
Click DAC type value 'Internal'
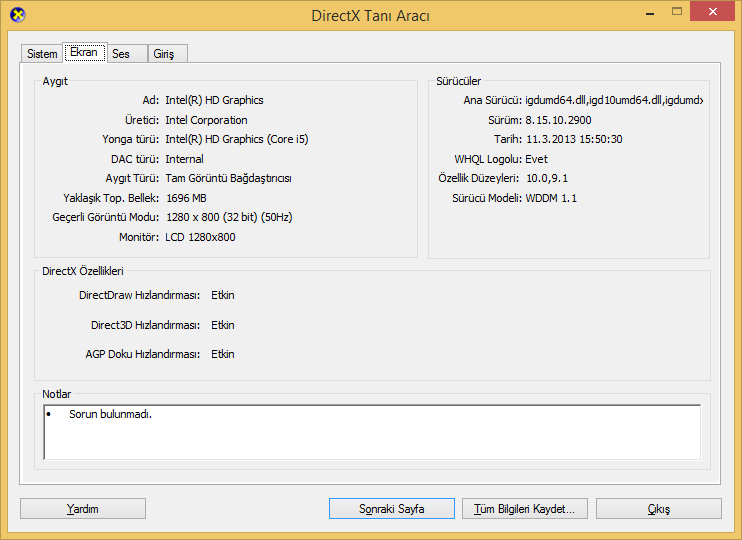[185, 159]
